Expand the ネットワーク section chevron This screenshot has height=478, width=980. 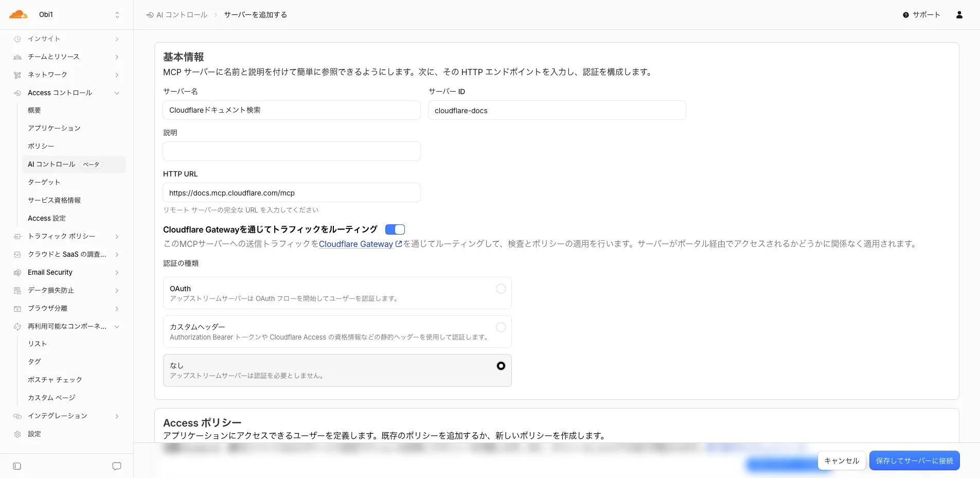tap(117, 75)
